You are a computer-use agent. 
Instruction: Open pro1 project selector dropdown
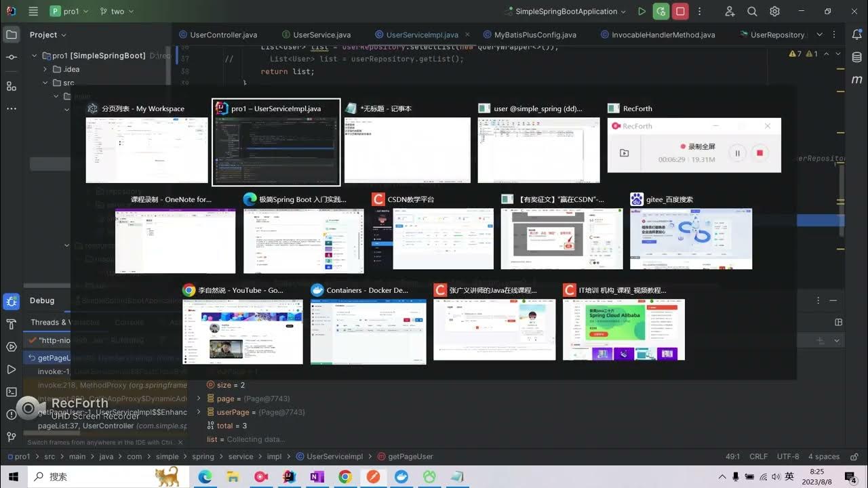click(x=68, y=12)
